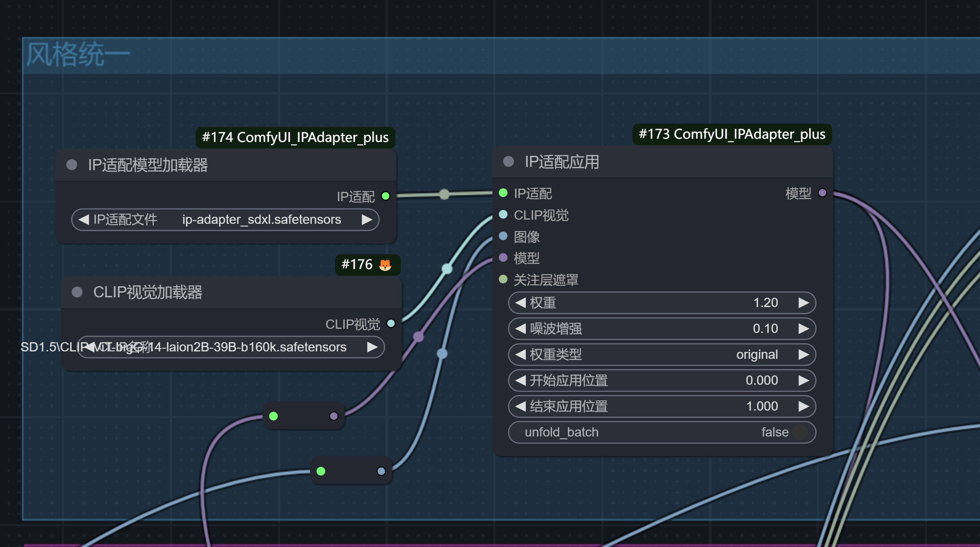
Task: Click the 图像 input socket
Action: coord(503,236)
